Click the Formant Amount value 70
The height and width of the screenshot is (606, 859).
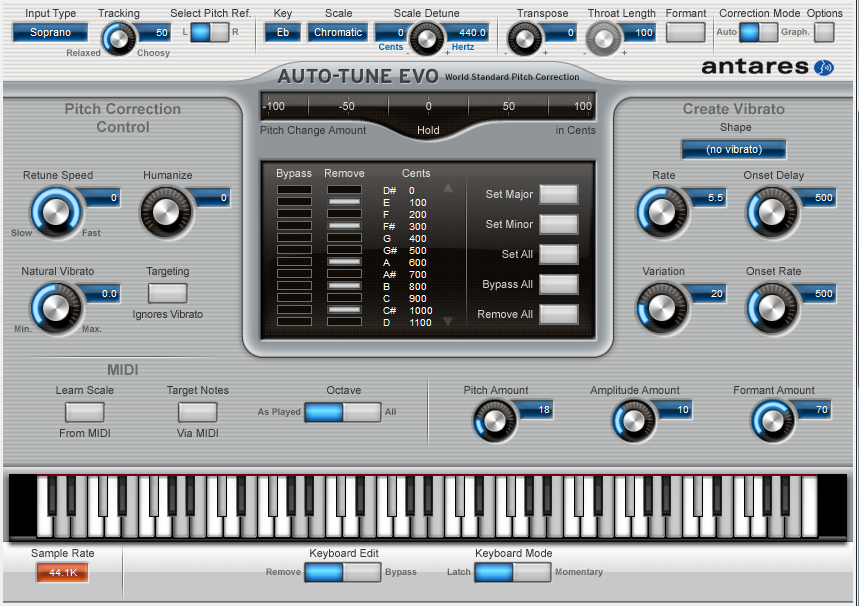click(x=813, y=410)
